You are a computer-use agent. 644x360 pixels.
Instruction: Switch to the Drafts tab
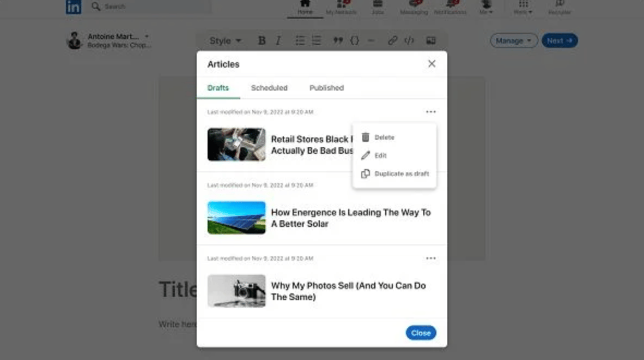tap(218, 88)
